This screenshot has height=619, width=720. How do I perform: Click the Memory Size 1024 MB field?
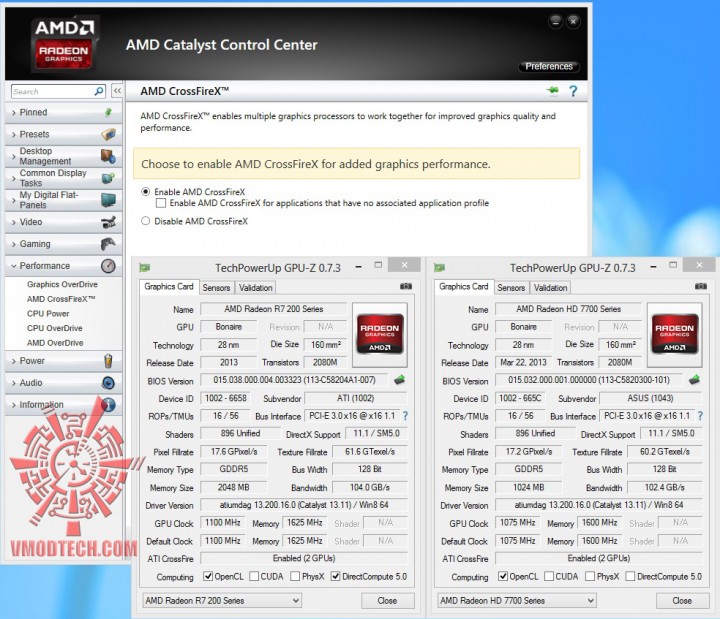point(529,487)
